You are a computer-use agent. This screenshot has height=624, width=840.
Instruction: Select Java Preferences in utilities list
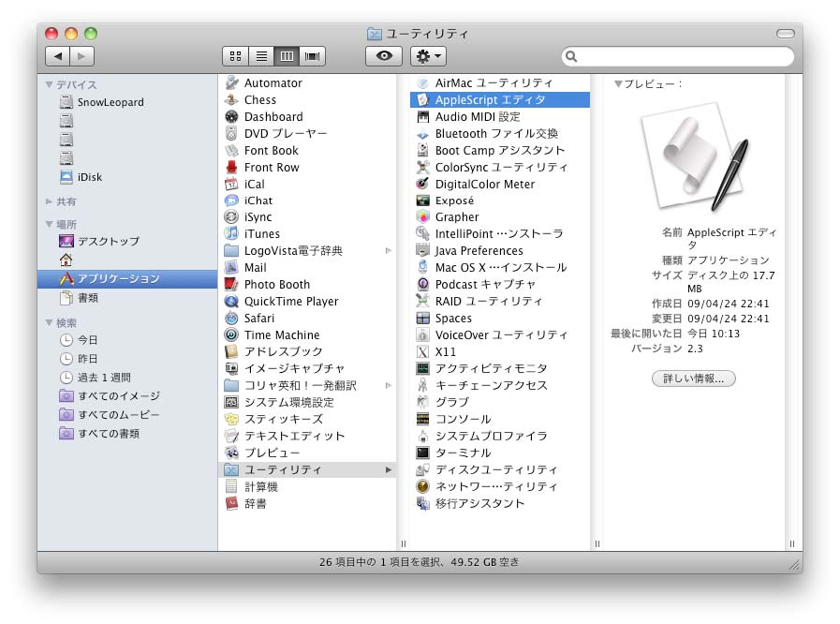pyautogui.click(x=500, y=251)
